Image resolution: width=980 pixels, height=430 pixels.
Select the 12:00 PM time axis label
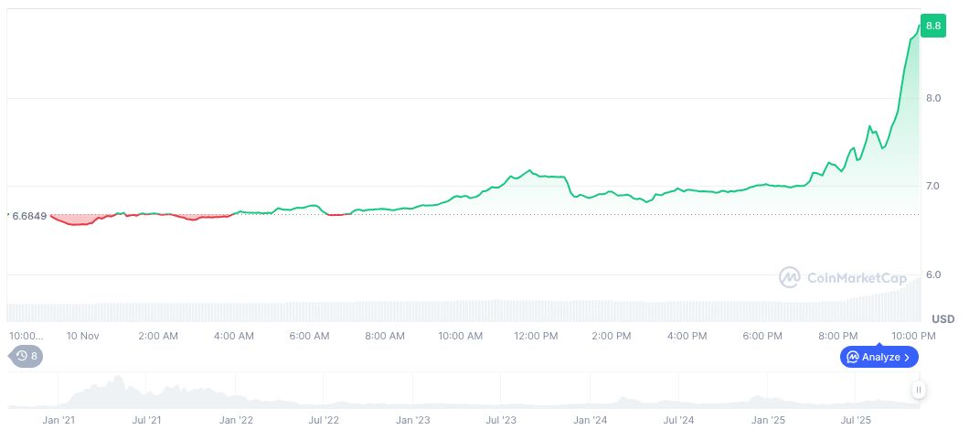pyautogui.click(x=535, y=336)
